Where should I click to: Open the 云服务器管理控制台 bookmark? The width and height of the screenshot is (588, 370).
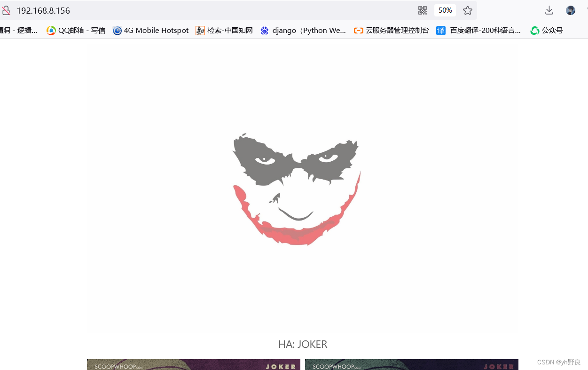click(392, 31)
